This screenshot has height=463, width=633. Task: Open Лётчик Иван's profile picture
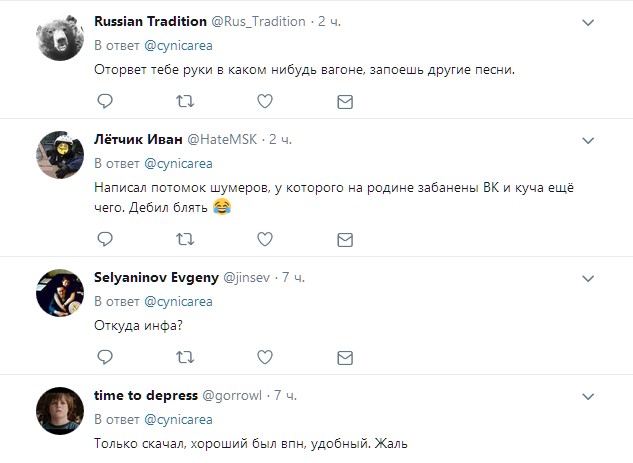point(58,156)
